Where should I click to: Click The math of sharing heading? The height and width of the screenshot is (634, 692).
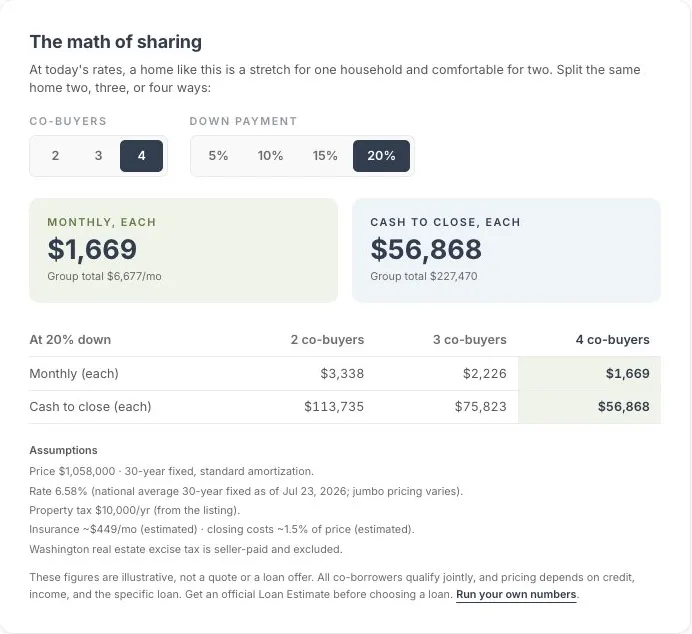(x=116, y=42)
